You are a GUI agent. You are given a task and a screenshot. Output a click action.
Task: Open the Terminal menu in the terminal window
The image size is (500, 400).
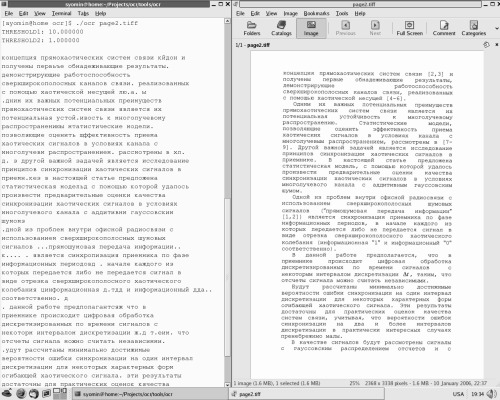coord(61,13)
